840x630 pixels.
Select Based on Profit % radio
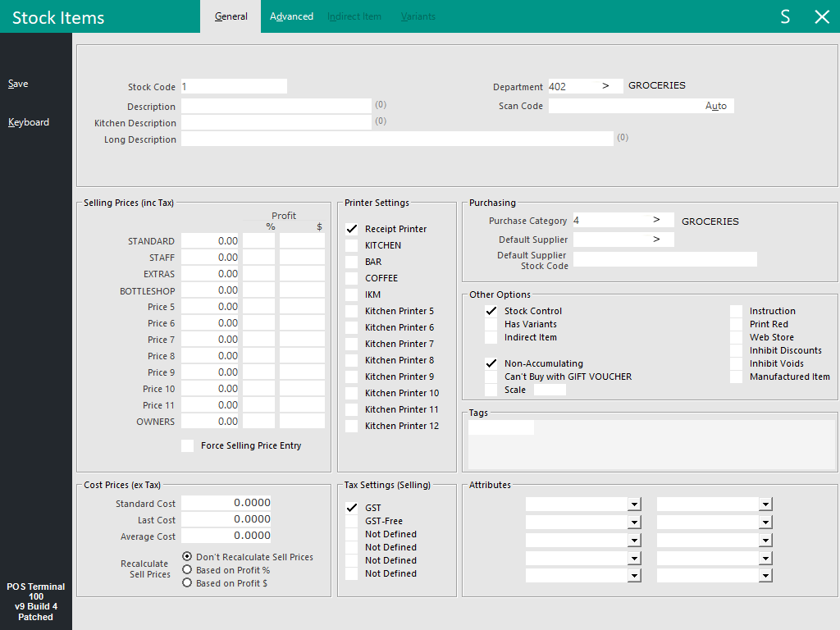[x=188, y=570]
